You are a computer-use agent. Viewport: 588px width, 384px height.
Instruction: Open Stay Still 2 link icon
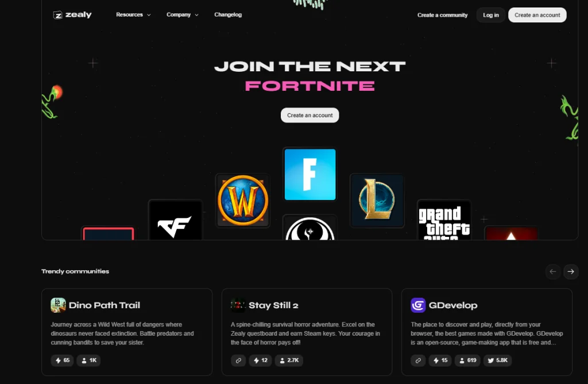tap(238, 360)
